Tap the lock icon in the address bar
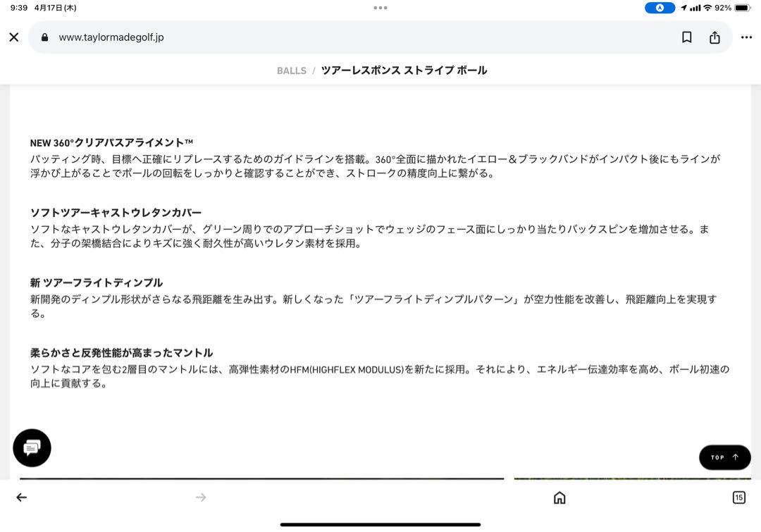Viewport: 761px width, 532px height. pos(44,37)
